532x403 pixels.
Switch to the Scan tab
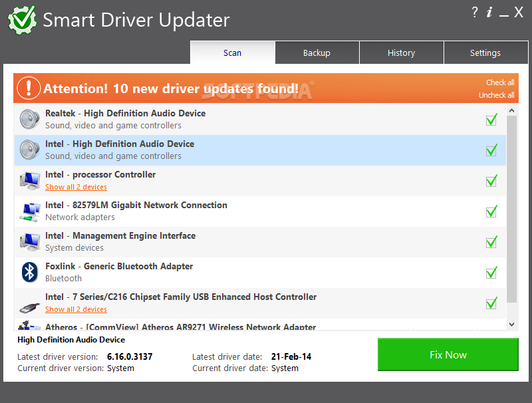pos(232,53)
